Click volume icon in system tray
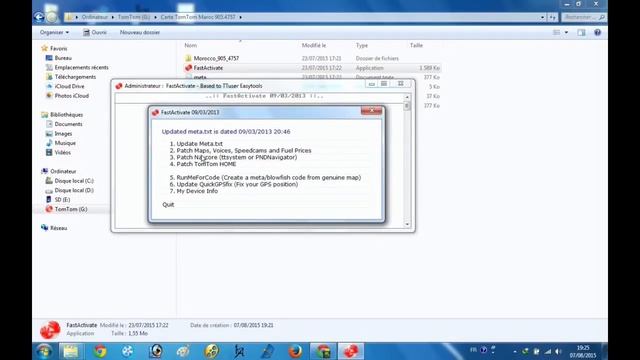This screenshot has height=360, width=640. 558,351
